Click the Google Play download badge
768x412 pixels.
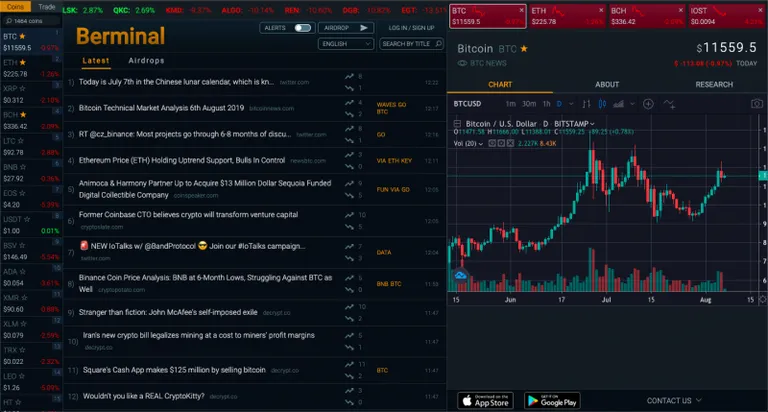pyautogui.click(x=552, y=401)
